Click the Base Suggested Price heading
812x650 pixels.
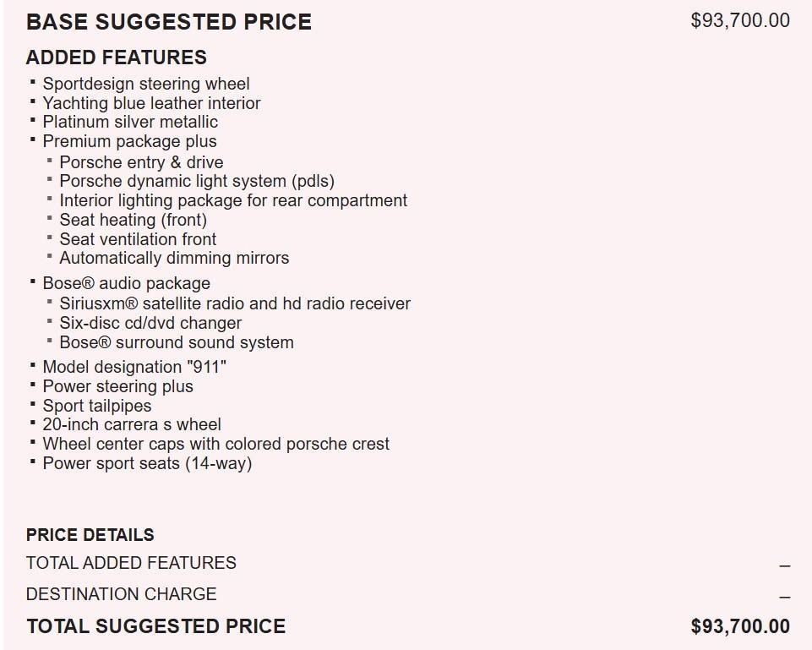[169, 22]
